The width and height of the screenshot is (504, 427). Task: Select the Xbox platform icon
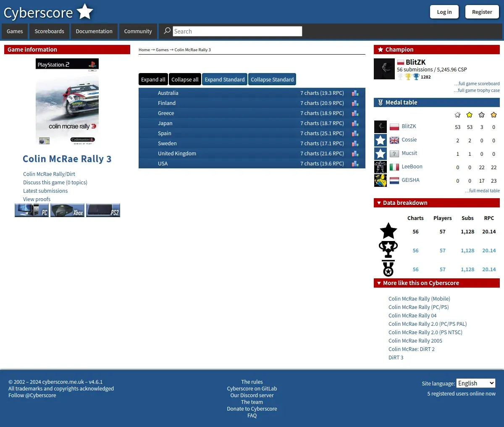tap(67, 210)
